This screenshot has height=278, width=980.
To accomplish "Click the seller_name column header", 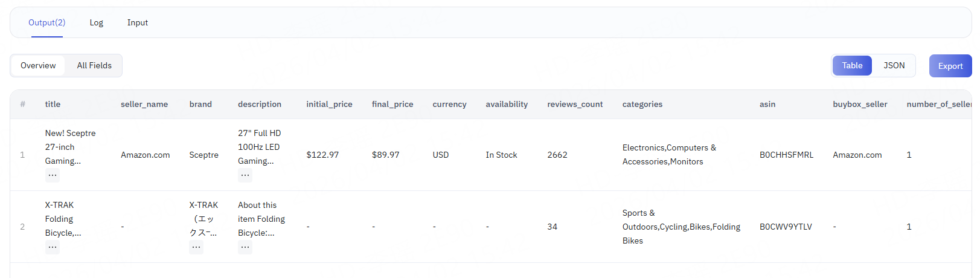I will [144, 104].
